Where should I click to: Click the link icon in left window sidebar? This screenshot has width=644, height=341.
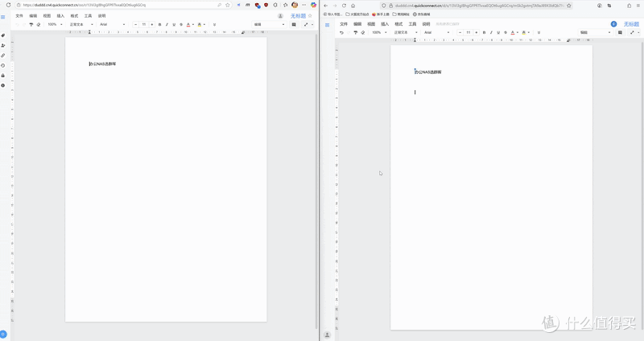click(3, 55)
